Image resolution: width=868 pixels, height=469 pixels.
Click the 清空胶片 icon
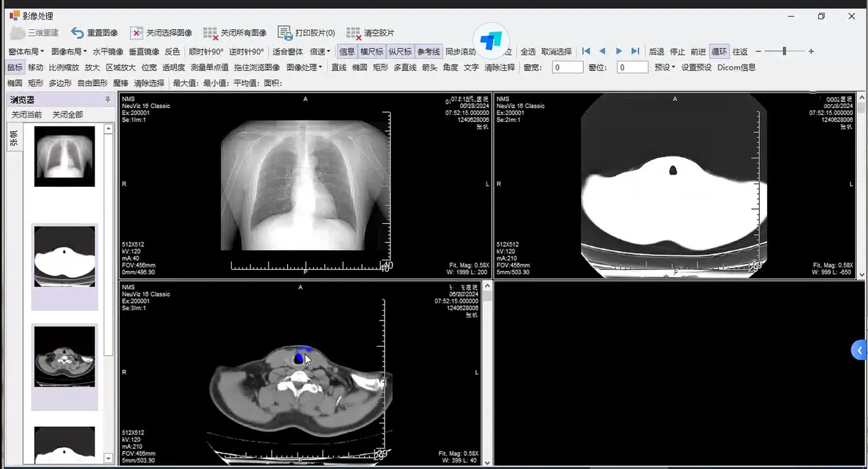point(353,33)
